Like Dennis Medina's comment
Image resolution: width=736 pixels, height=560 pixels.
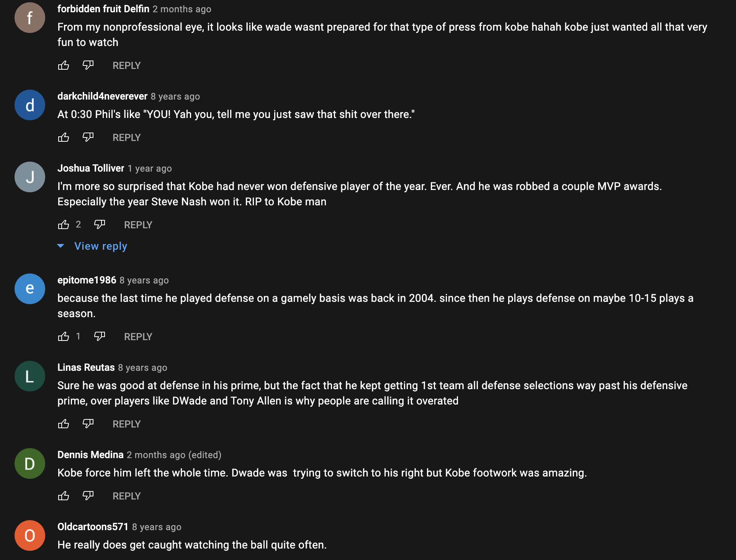(64, 496)
